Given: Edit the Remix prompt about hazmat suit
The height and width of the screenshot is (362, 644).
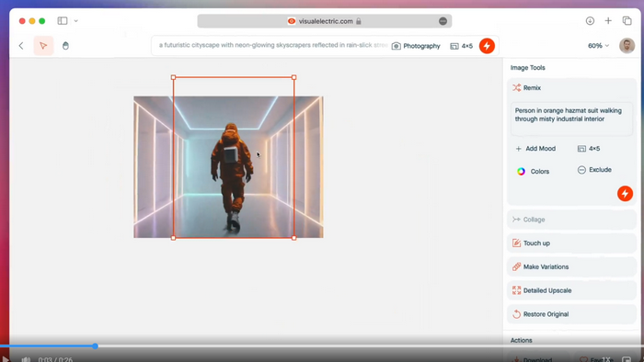Looking at the screenshot, I should pyautogui.click(x=571, y=119).
